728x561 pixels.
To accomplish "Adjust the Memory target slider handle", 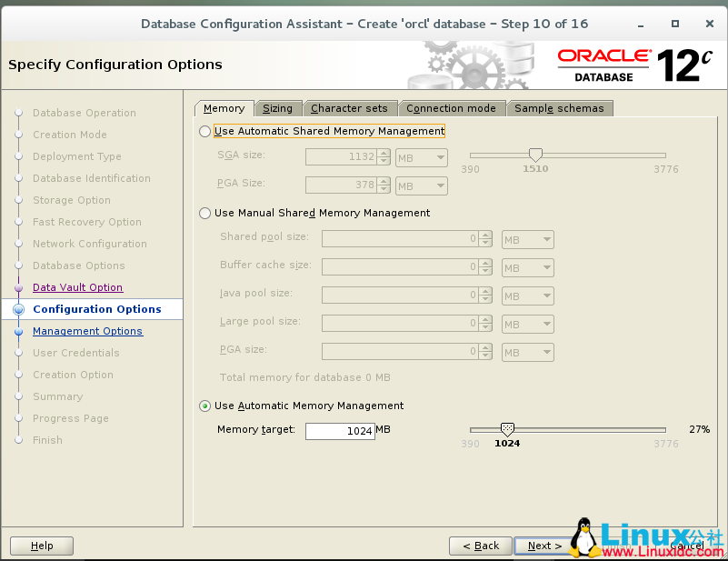I will point(507,428).
